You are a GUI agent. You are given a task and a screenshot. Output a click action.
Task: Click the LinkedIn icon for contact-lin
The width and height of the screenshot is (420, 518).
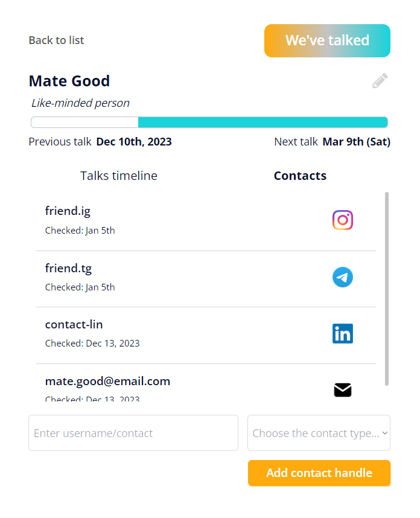(x=342, y=333)
